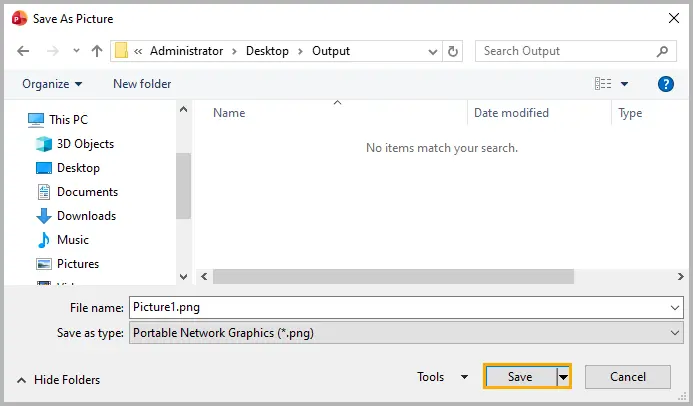This screenshot has height=406, width=693.
Task: Go back with the left arrow icon
Action: [x=23, y=51]
